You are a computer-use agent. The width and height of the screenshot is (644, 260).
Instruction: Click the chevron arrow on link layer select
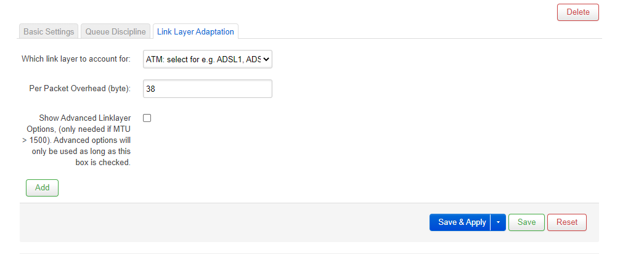[x=266, y=60]
